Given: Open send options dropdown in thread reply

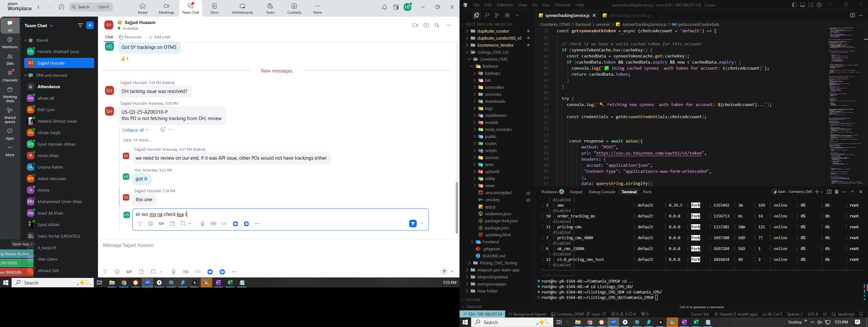Looking at the screenshot, I should (422, 224).
